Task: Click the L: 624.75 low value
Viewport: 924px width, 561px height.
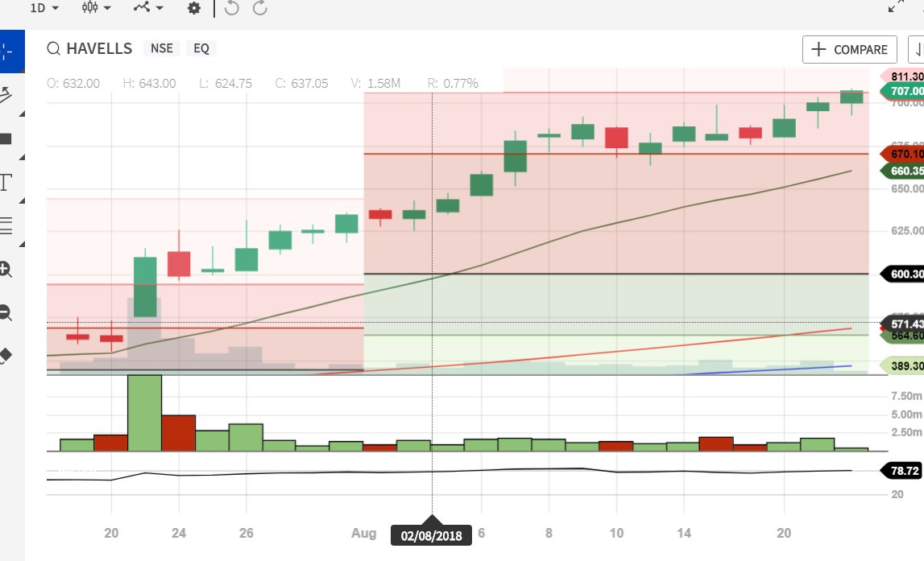Action: (x=225, y=84)
